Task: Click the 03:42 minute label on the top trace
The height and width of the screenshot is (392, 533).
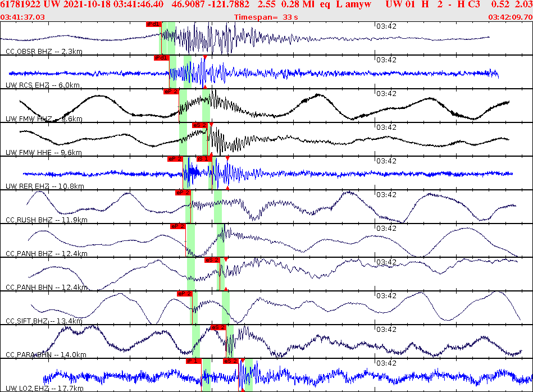Action: 385,25
